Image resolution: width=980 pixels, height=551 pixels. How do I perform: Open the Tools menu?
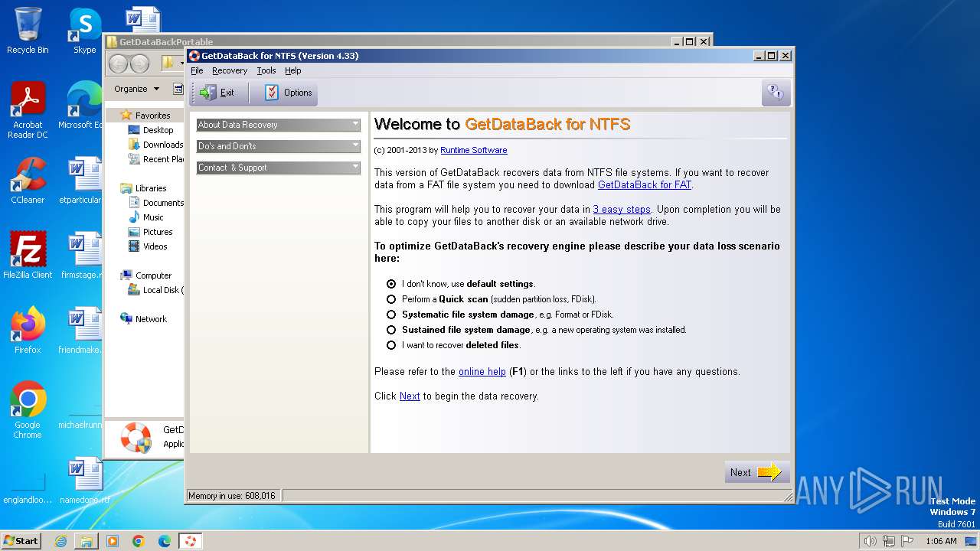pos(266,70)
